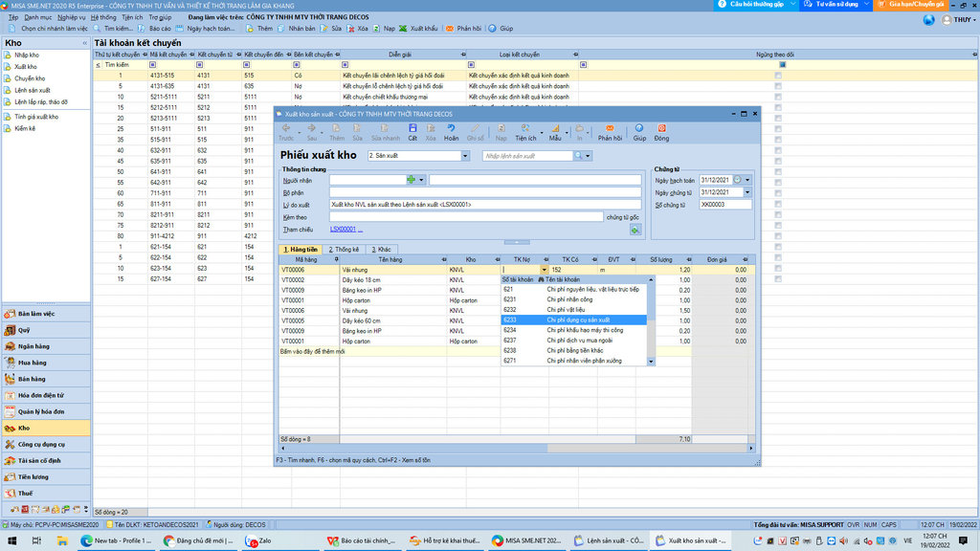Toggle Ngừng theo dõi checkbox for row 511-911
Viewport: 980px width, 551px height.
(x=778, y=129)
